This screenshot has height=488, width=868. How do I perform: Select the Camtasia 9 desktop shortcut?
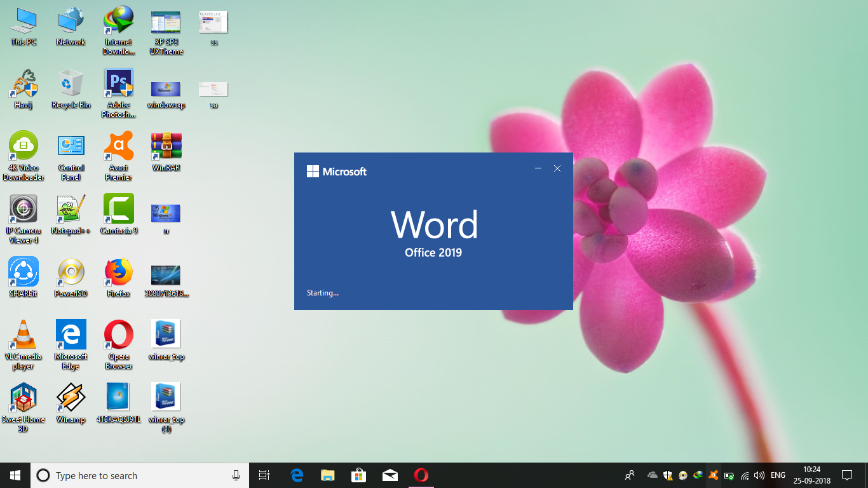[119, 215]
